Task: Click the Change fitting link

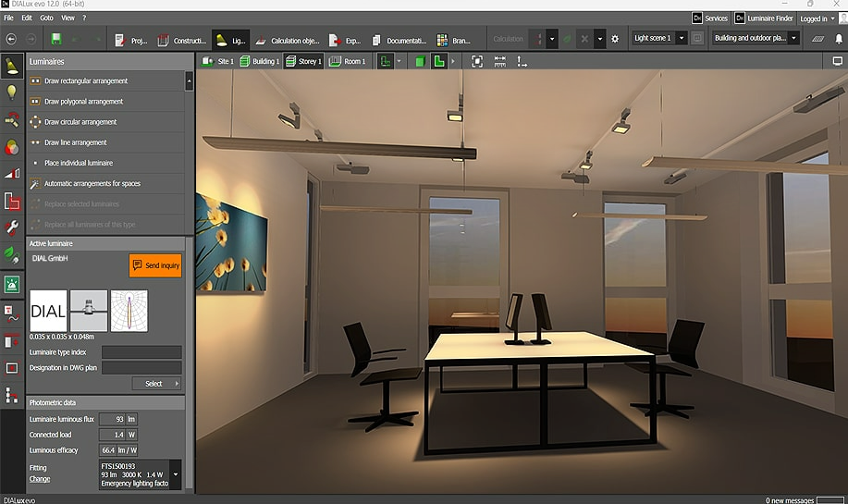Action: [40, 479]
